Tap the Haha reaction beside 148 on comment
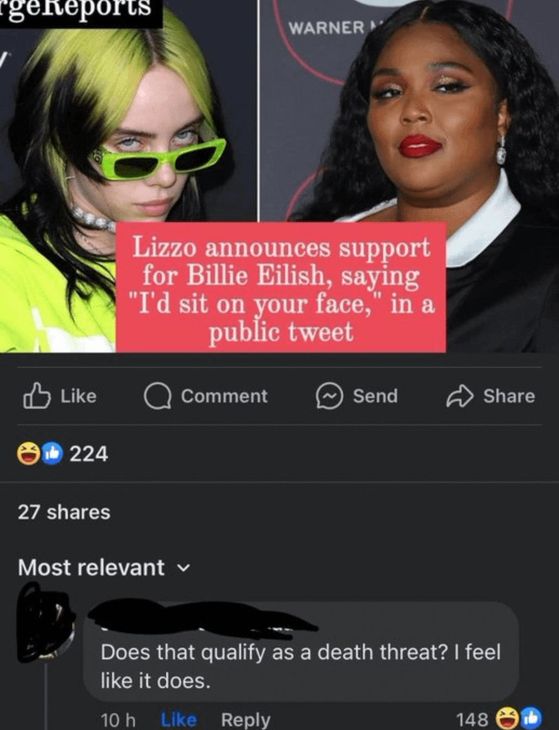This screenshot has height=730, width=559. point(506,718)
